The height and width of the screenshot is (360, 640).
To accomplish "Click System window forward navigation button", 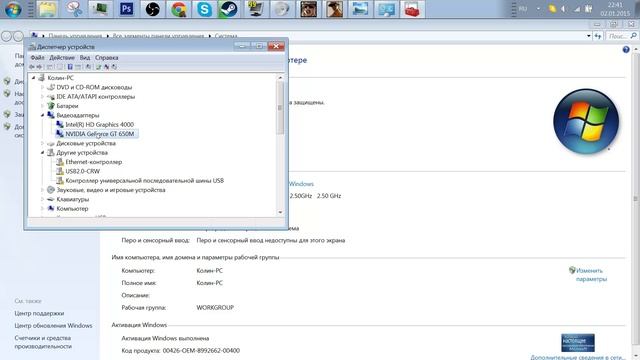I will pos(18,36).
